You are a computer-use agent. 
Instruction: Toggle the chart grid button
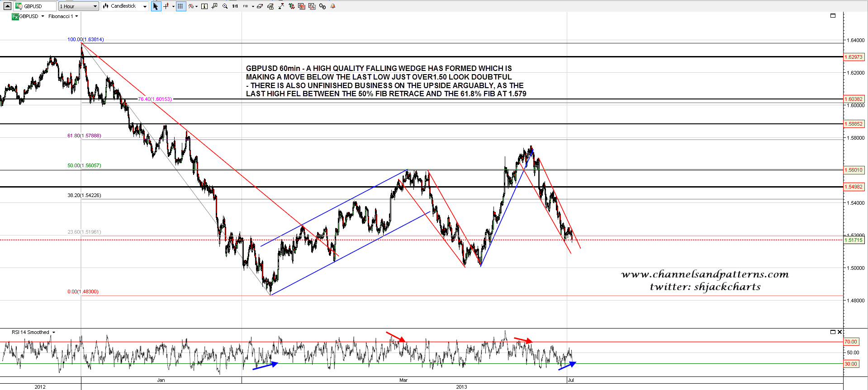(x=180, y=6)
